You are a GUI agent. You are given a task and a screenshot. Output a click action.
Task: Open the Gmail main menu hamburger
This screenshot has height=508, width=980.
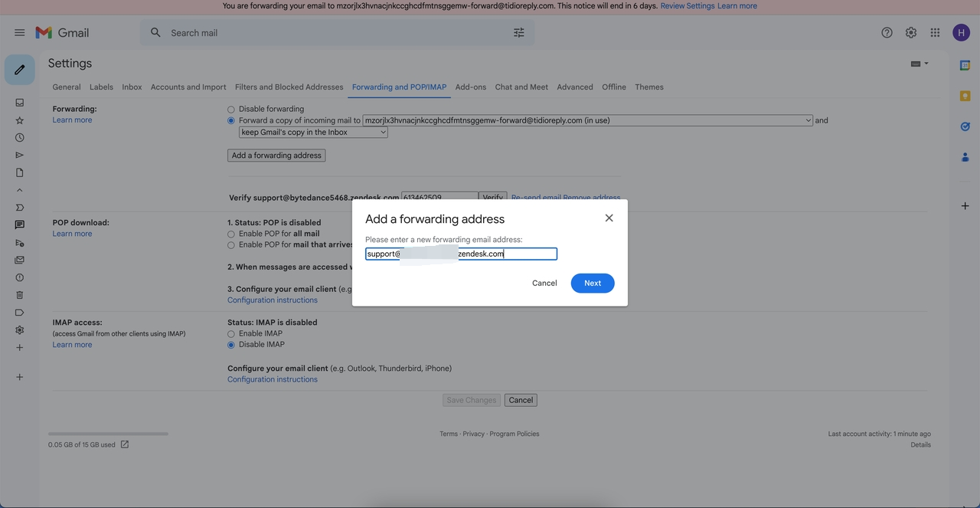(x=20, y=33)
